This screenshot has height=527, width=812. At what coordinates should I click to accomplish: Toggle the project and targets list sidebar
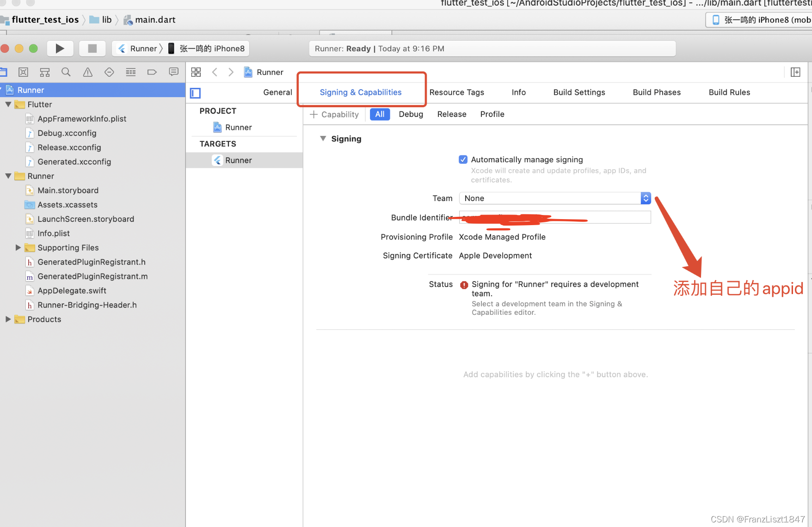[196, 93]
